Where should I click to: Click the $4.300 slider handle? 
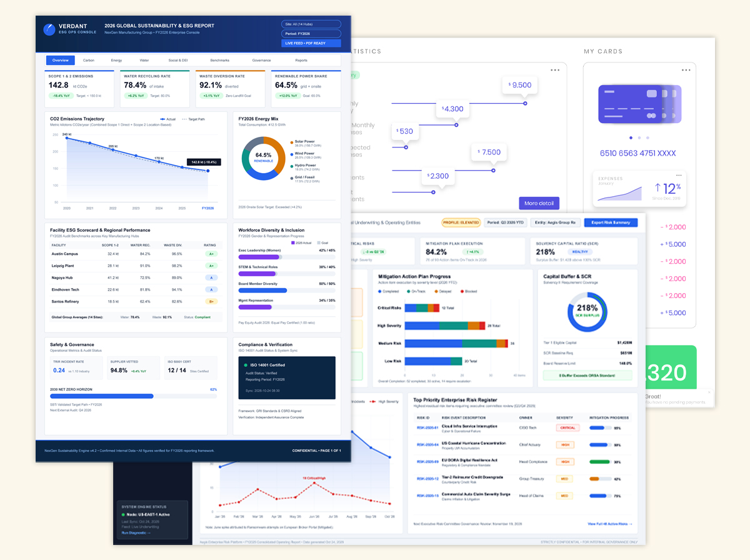point(456,125)
